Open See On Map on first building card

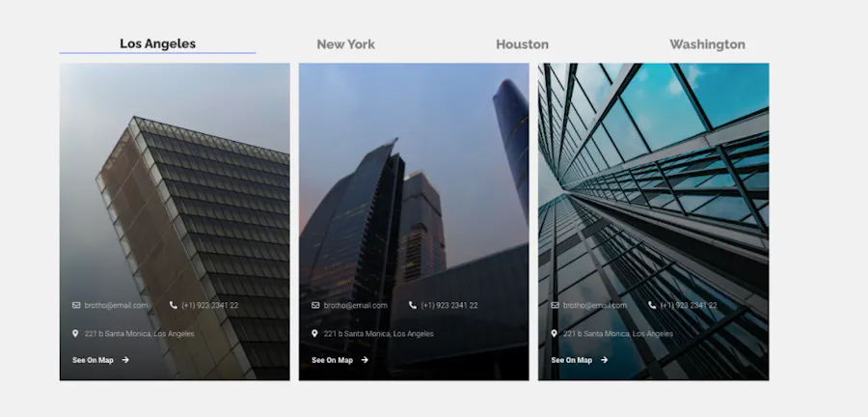click(93, 360)
